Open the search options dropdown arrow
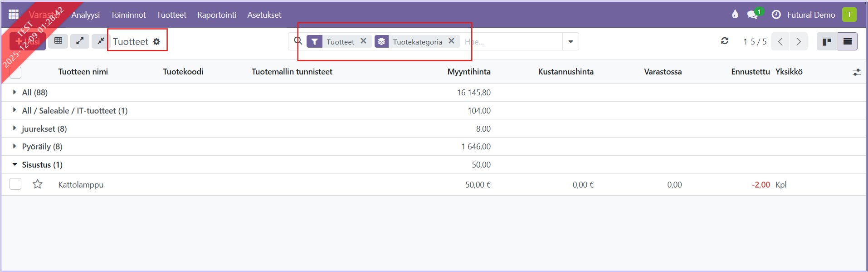The image size is (868, 272). 571,42
